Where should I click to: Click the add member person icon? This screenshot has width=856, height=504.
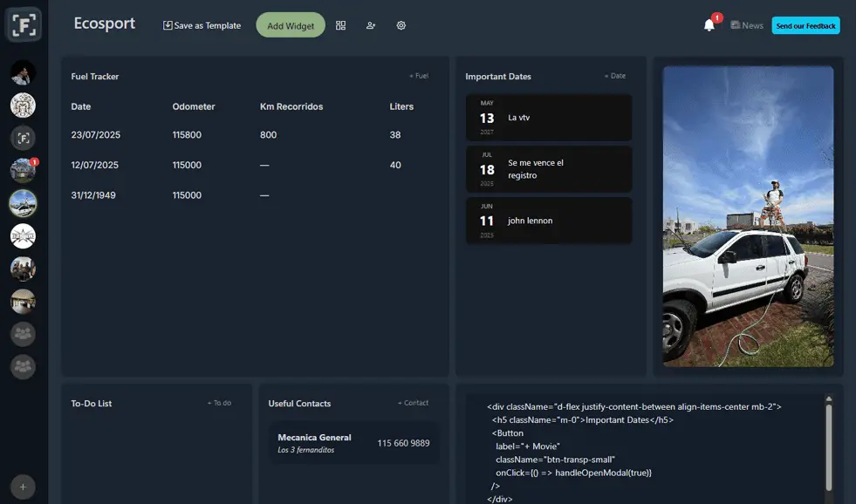[371, 25]
